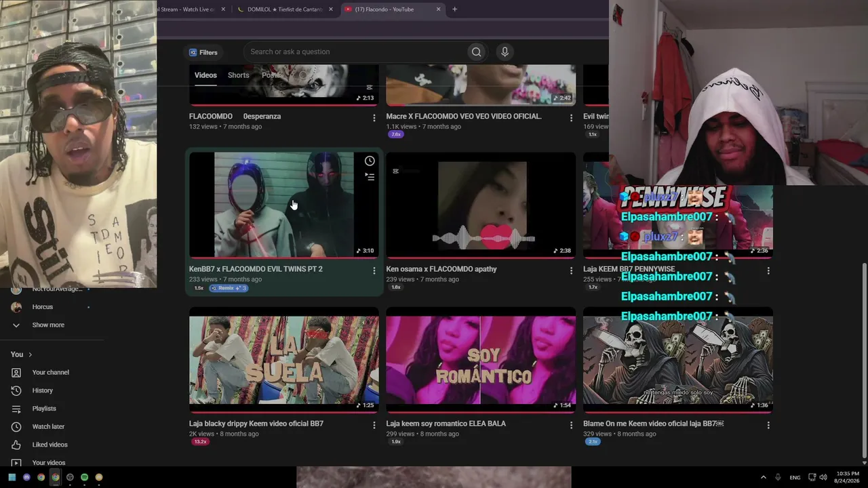Open taskbar volume control

coord(823,477)
